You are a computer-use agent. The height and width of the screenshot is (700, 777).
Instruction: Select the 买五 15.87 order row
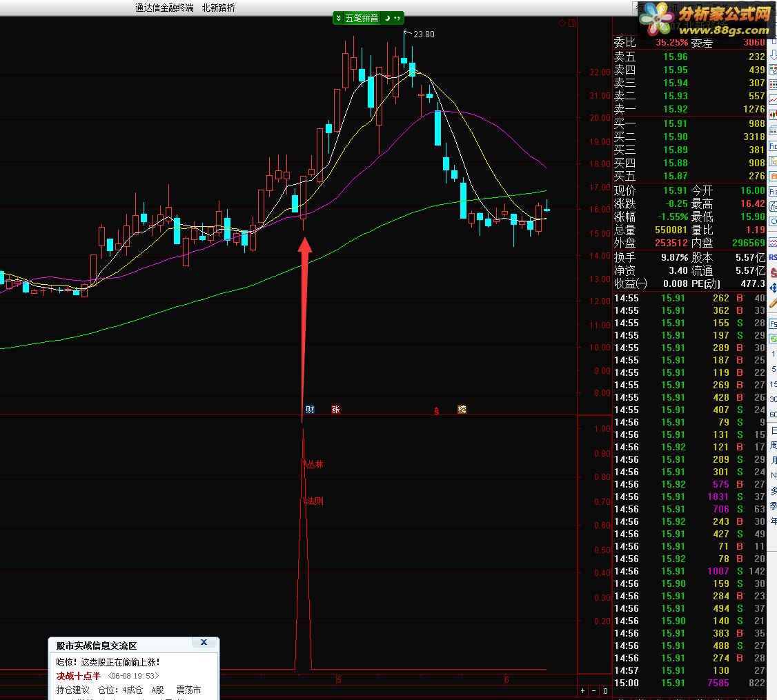point(690,176)
